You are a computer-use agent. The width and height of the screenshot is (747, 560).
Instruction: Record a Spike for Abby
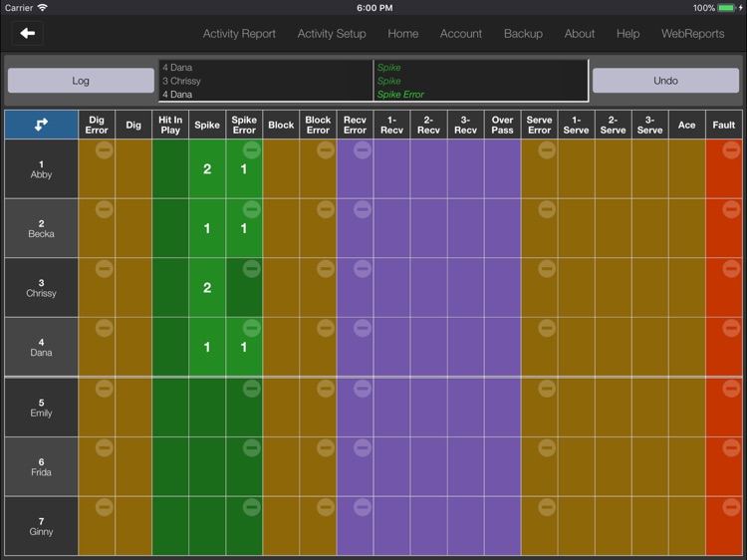(x=207, y=169)
